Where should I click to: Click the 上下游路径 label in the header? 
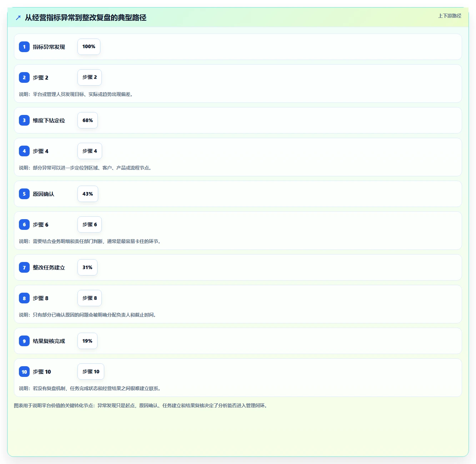[x=450, y=16]
